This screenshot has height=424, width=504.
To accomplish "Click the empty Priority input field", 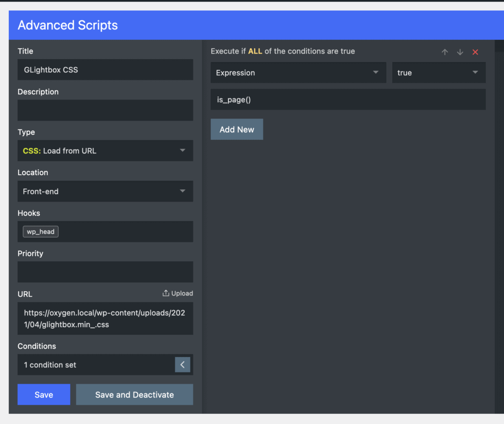I will click(105, 272).
